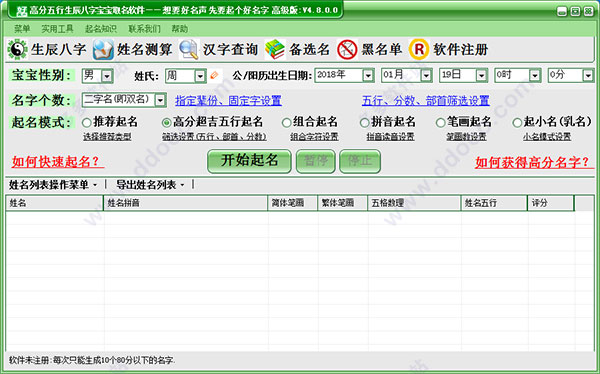Sort by the 五格数理 column header

[x=414, y=203]
